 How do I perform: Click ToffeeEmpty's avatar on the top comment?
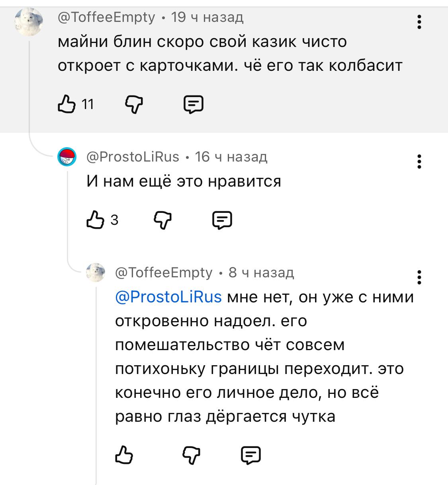(x=29, y=22)
